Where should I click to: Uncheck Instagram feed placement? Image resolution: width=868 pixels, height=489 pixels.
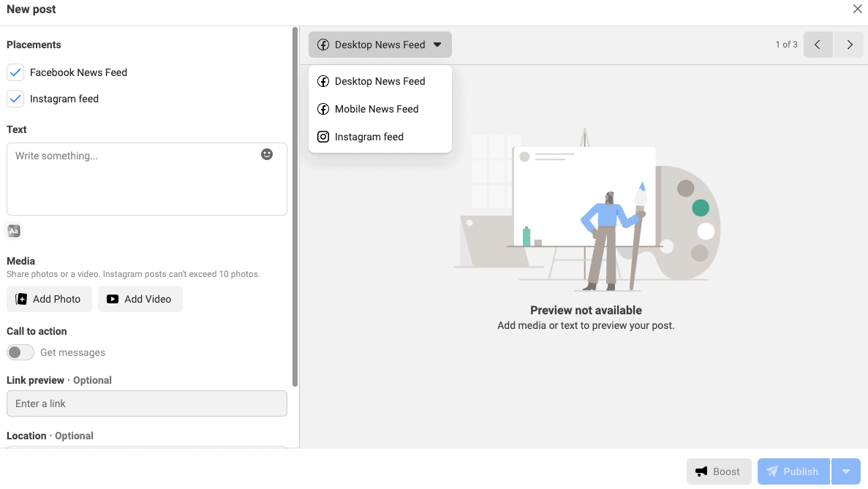(15, 99)
